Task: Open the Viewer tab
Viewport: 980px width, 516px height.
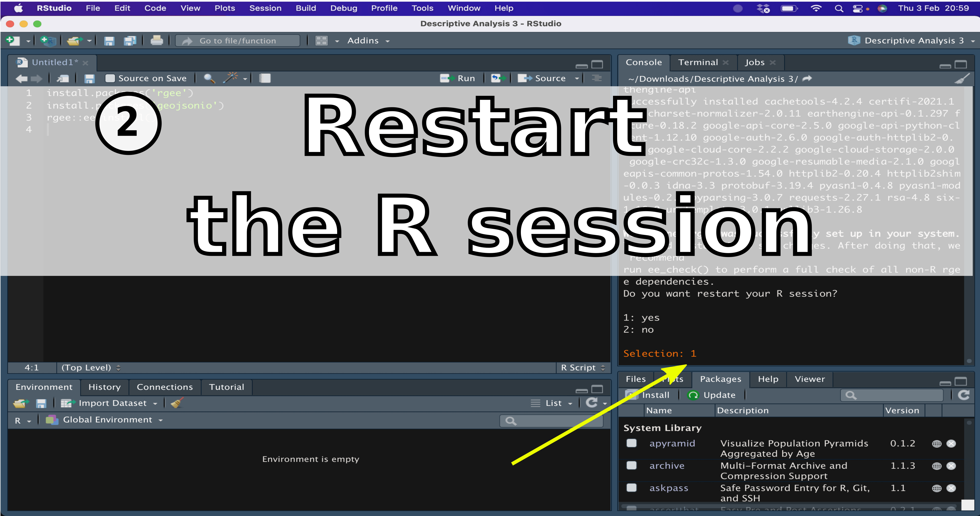Action: point(809,379)
